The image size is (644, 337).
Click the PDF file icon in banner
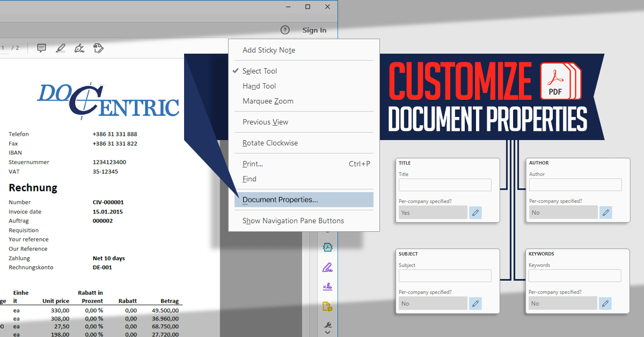coord(561,82)
